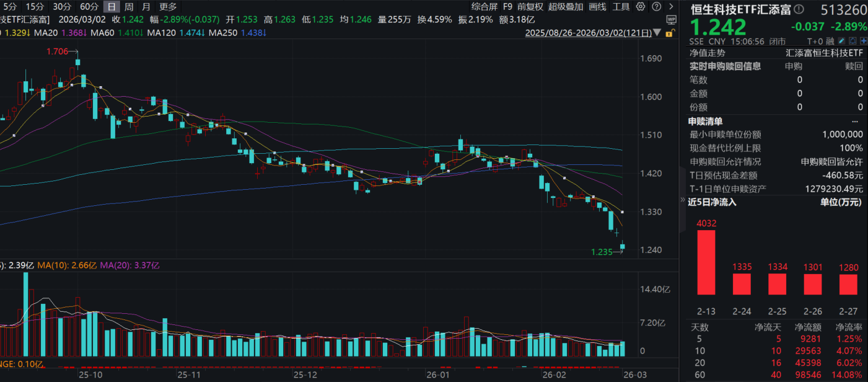This screenshot has height=382, width=868.
Task: Click the help question mark icon
Action: pyautogui.click(x=655, y=7)
